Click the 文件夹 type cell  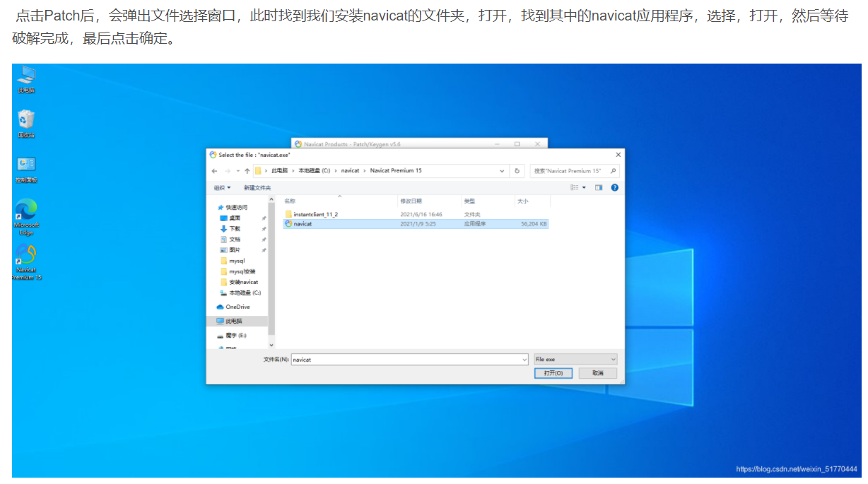[472, 213]
